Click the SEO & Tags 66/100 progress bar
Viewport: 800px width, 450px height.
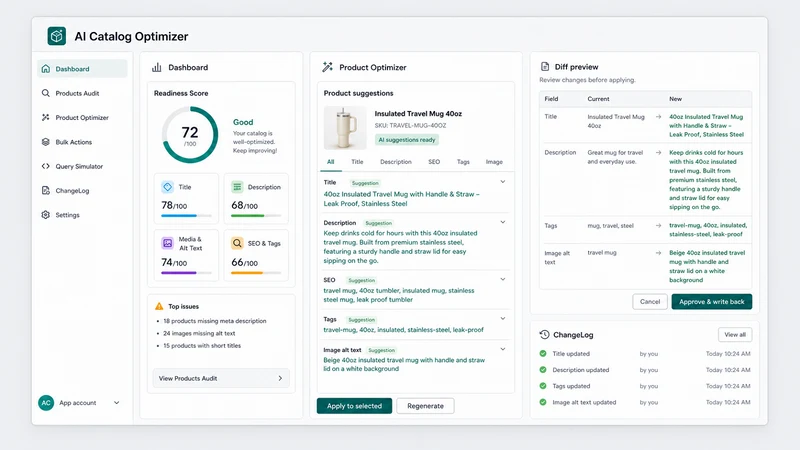coord(256,273)
